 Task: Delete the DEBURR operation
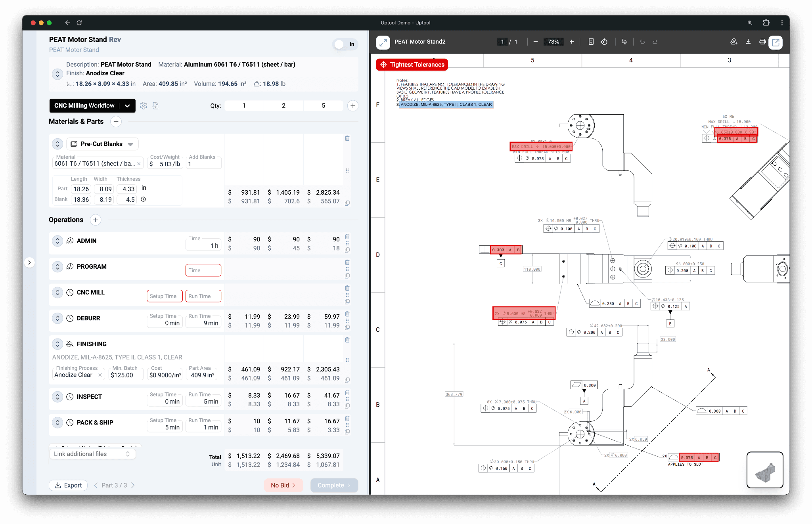click(347, 314)
